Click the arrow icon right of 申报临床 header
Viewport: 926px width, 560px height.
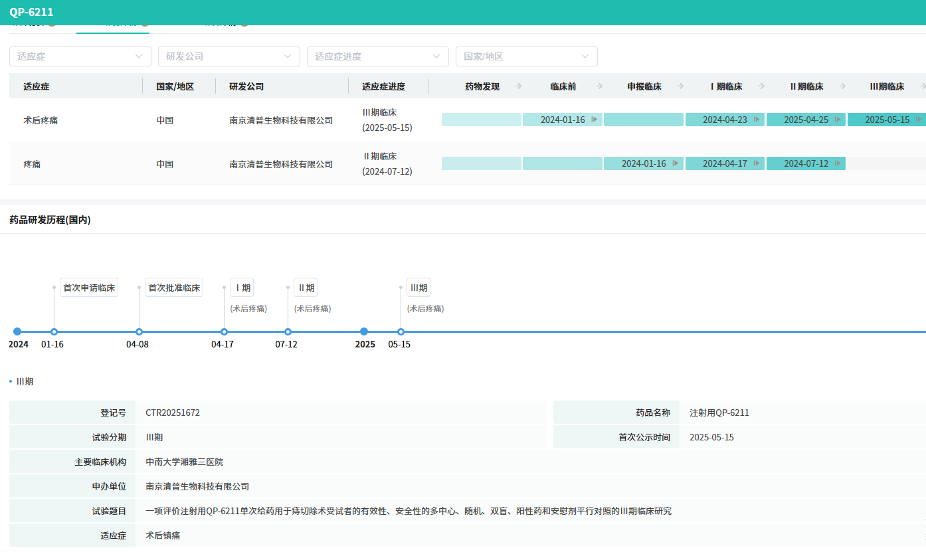[x=681, y=86]
